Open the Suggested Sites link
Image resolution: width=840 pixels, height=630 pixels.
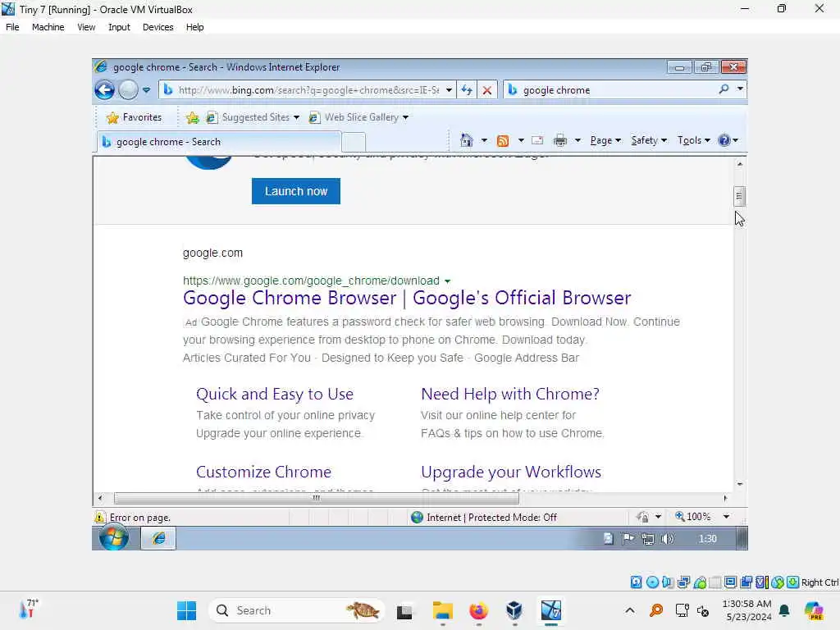point(253,117)
